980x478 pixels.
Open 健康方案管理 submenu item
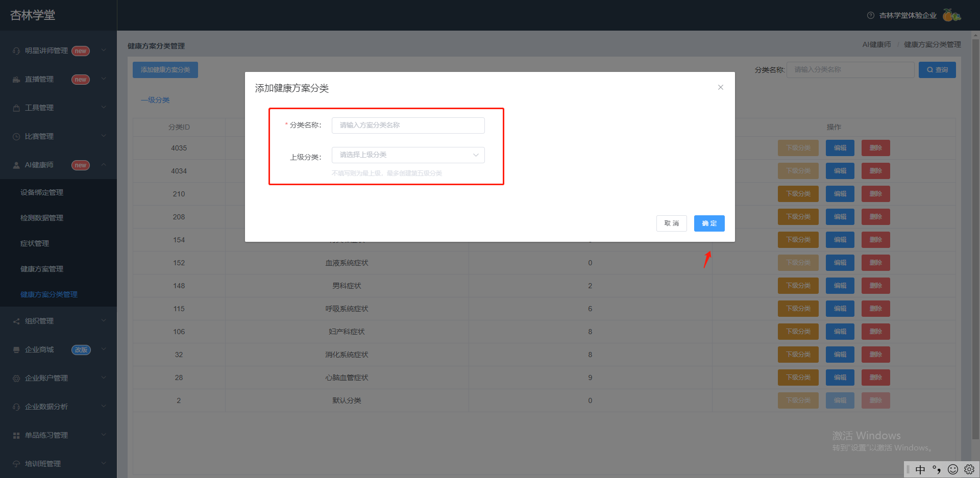(59, 269)
